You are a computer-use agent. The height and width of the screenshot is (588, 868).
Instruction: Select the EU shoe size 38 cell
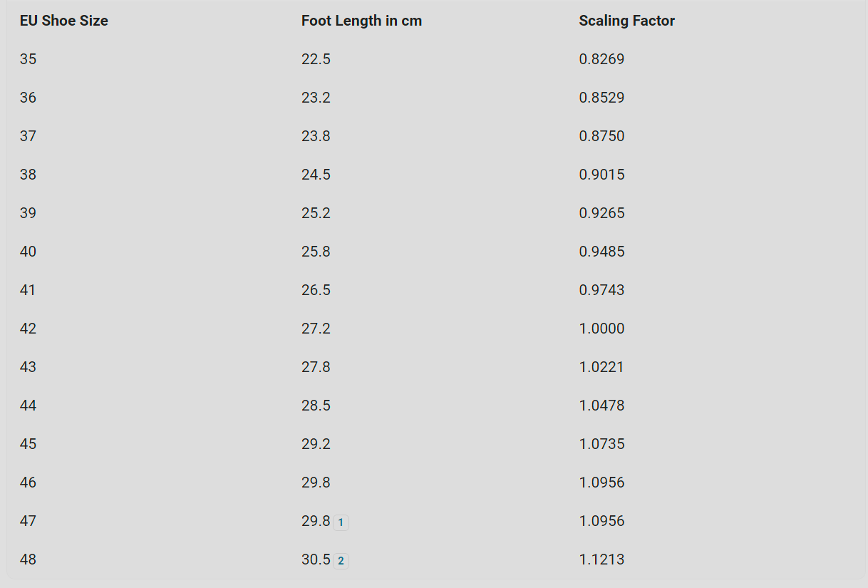pos(29,175)
